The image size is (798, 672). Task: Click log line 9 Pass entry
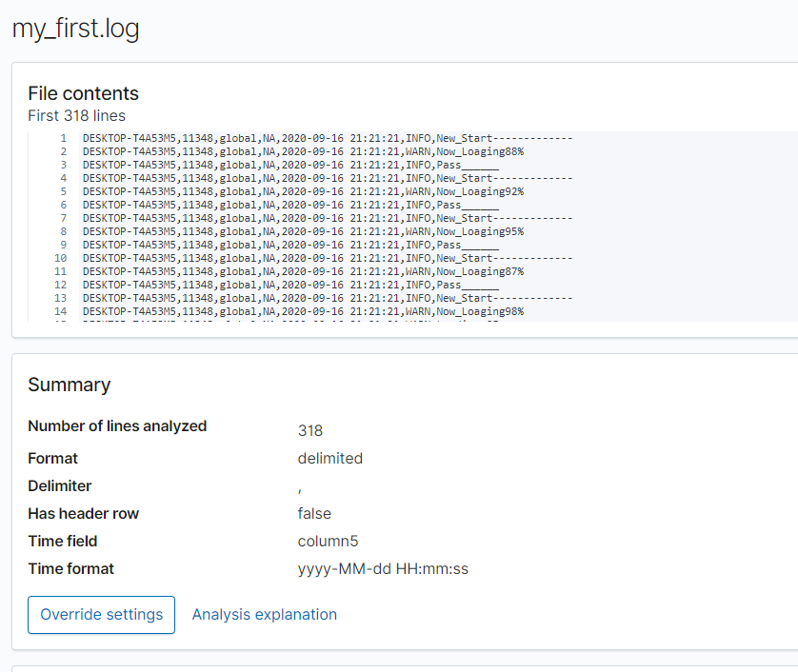290,245
